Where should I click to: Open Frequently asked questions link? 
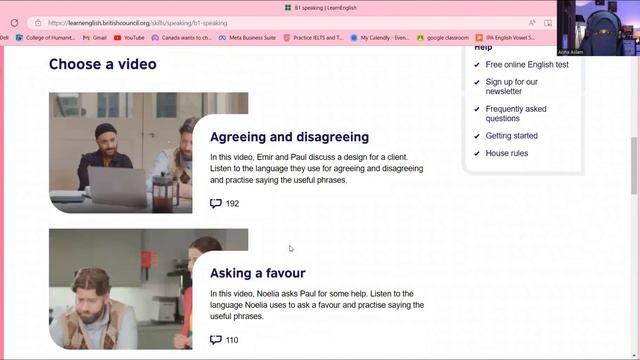point(516,113)
